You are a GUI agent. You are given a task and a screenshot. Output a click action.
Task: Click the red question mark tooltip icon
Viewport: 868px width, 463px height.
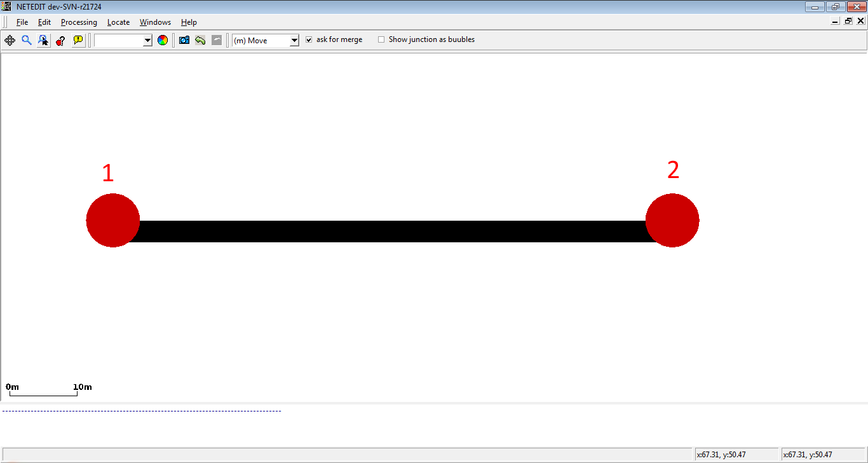(x=60, y=40)
